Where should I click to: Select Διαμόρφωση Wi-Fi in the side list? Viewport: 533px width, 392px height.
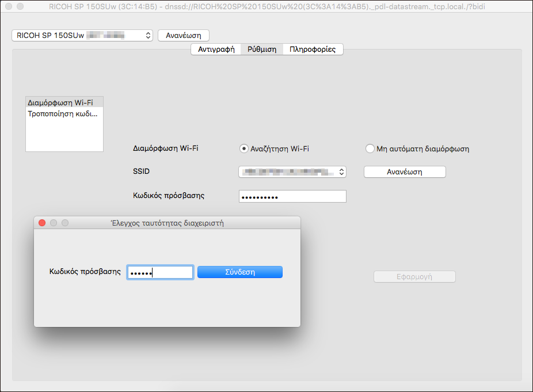pos(64,102)
